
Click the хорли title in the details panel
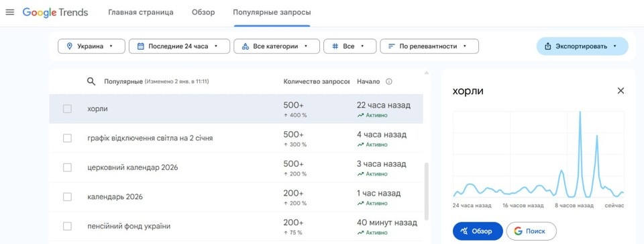tap(468, 91)
